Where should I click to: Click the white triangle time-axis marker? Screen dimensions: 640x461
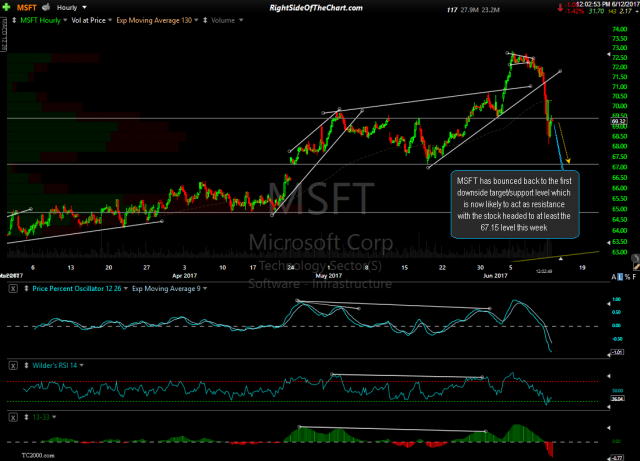(x=561, y=258)
